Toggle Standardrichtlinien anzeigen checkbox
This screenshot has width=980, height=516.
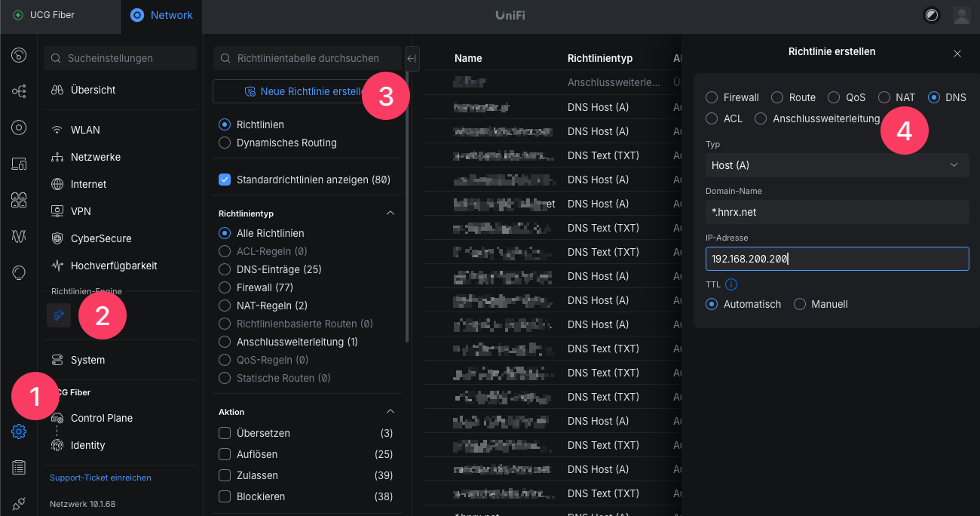pyautogui.click(x=225, y=180)
